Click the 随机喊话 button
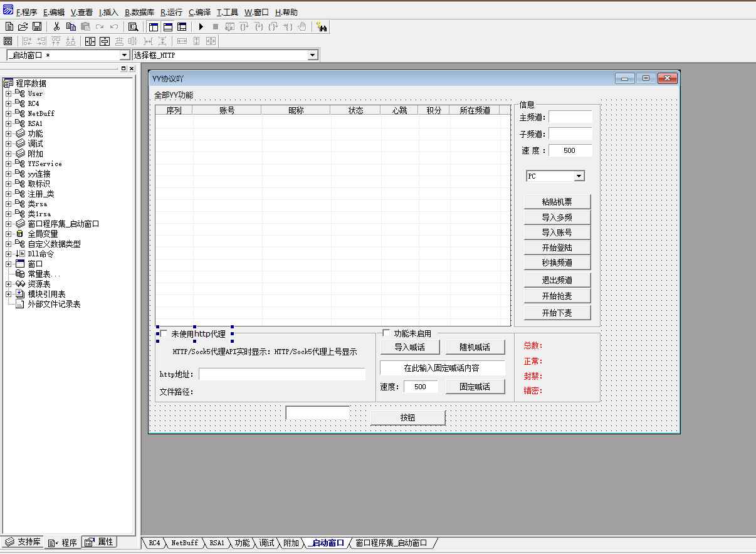Screen dimensions: 756x554 (475, 347)
